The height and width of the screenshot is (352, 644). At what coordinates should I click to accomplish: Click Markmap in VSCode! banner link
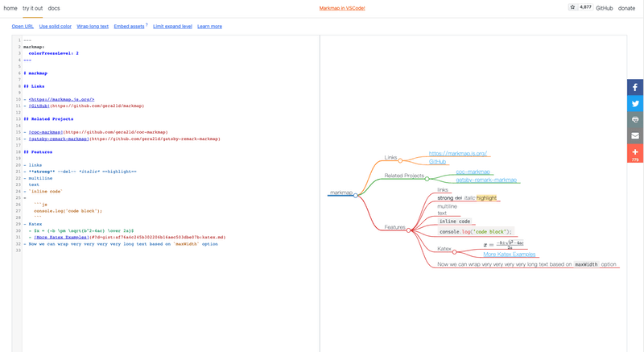pos(342,8)
